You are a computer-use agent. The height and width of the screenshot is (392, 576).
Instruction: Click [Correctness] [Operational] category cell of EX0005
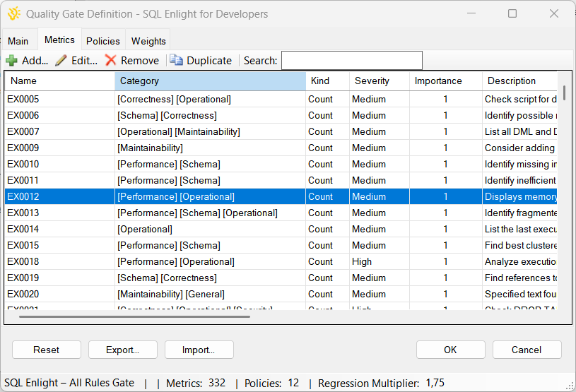tap(210, 99)
